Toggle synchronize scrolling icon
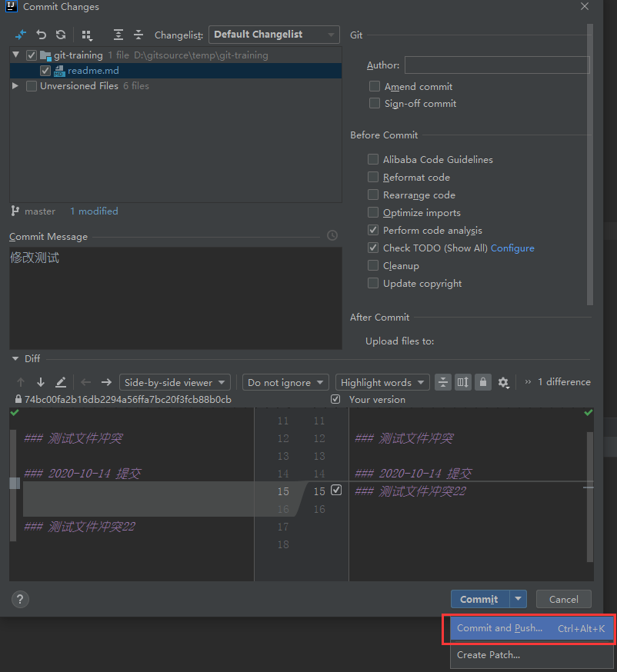Screen dimensions: 617x672 coord(463,382)
